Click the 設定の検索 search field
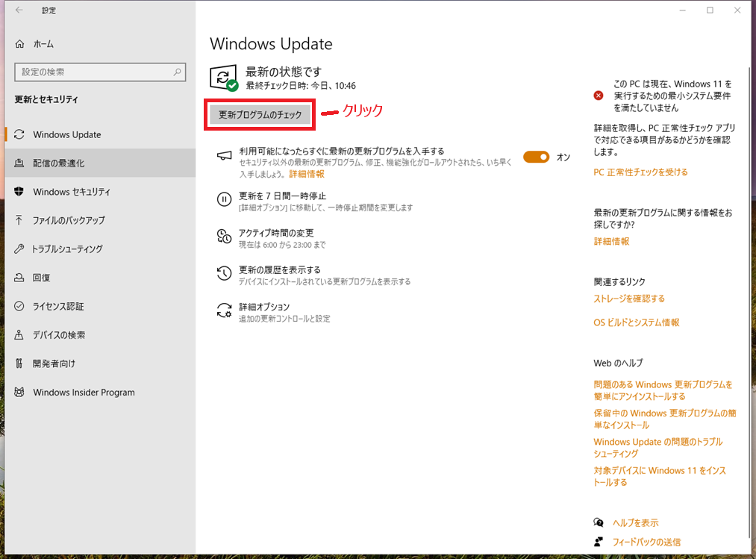This screenshot has height=559, width=756. click(x=93, y=72)
